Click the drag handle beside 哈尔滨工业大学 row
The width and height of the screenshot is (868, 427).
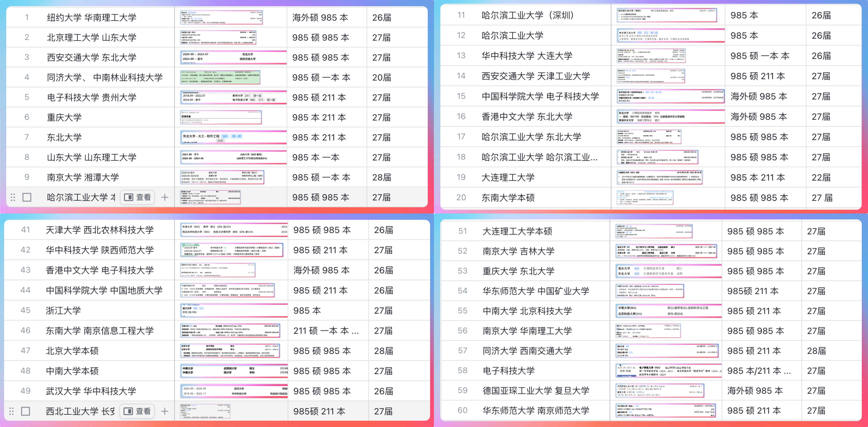click(13, 197)
